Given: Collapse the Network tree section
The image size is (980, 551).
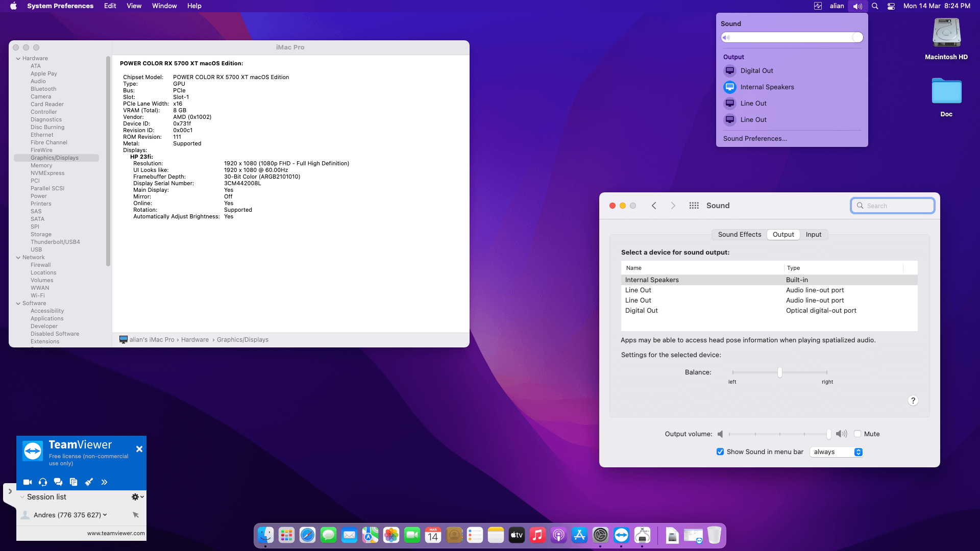Looking at the screenshot, I should pos(18,258).
